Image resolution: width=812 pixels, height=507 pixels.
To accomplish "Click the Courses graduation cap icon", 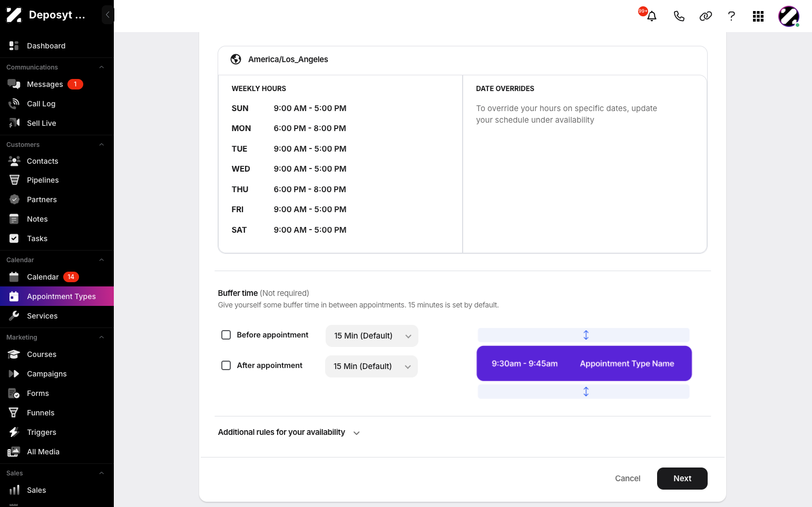I will click(14, 354).
